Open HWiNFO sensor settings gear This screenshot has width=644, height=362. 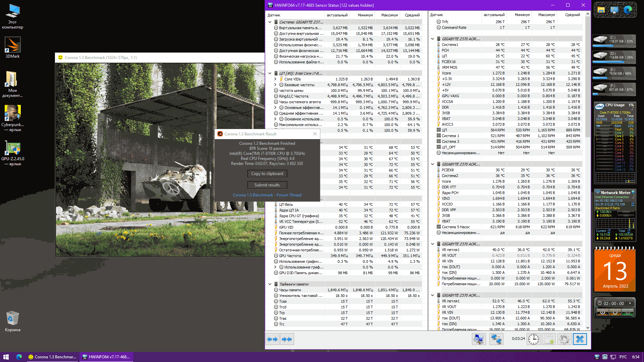[564, 339]
